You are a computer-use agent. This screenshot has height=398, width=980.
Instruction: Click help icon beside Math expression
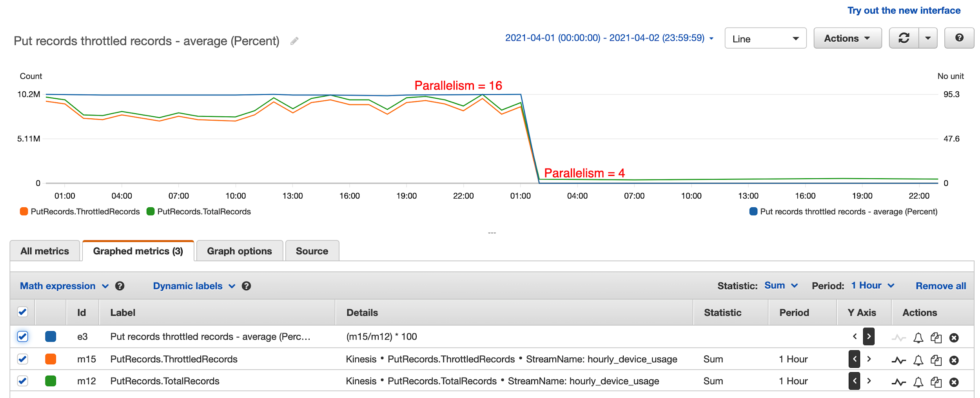120,286
